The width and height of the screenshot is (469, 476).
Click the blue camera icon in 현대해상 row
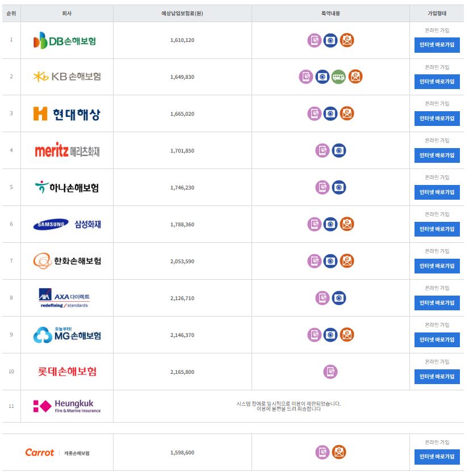[x=330, y=114]
